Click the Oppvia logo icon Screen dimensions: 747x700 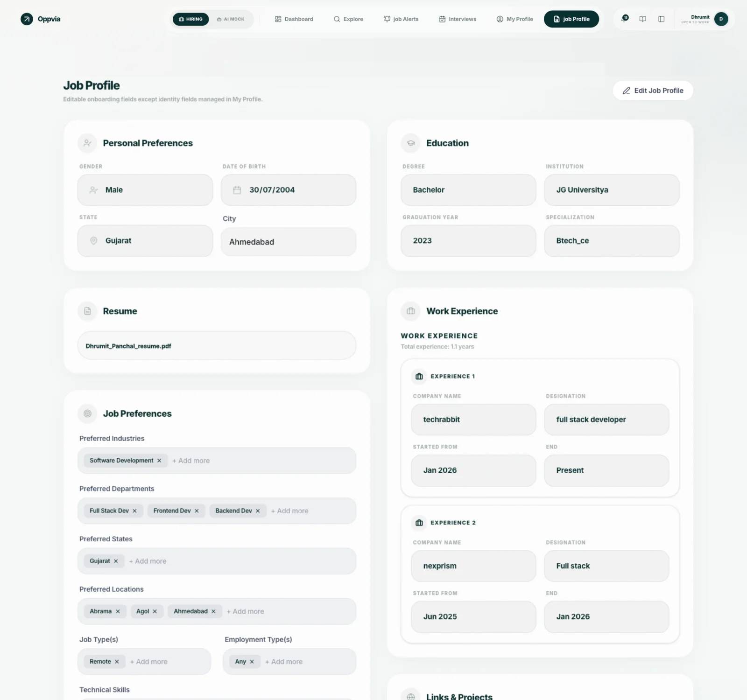point(27,19)
